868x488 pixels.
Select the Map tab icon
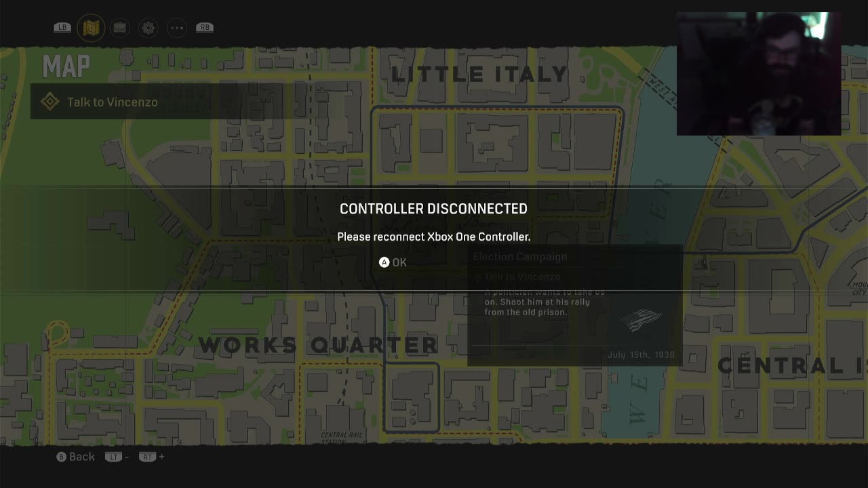90,28
